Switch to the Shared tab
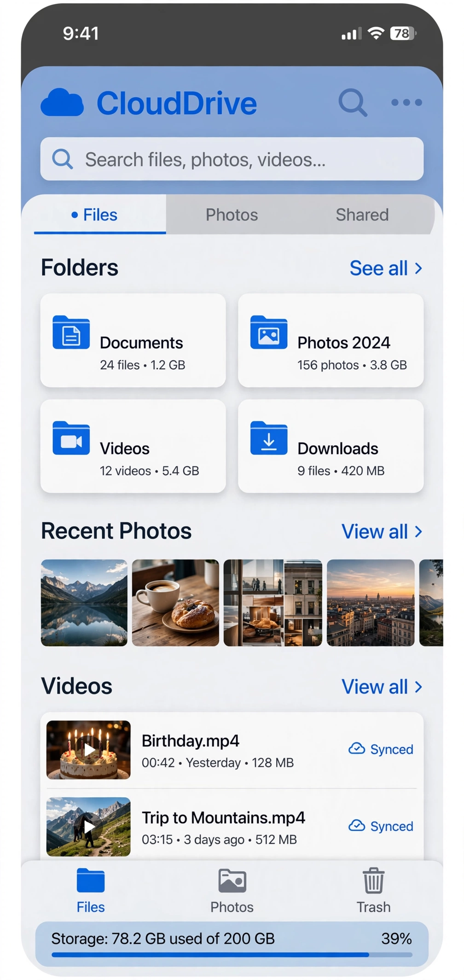464x980 pixels. coord(362,215)
